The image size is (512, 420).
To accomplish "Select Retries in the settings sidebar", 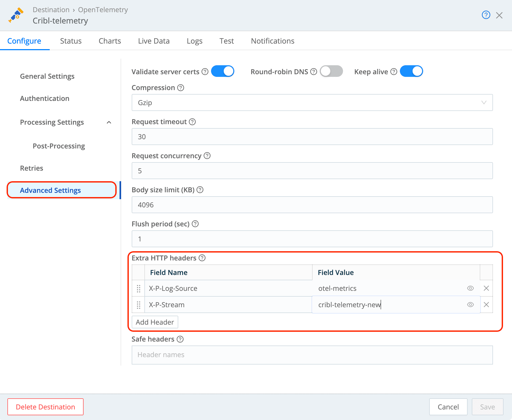I will tap(31, 168).
